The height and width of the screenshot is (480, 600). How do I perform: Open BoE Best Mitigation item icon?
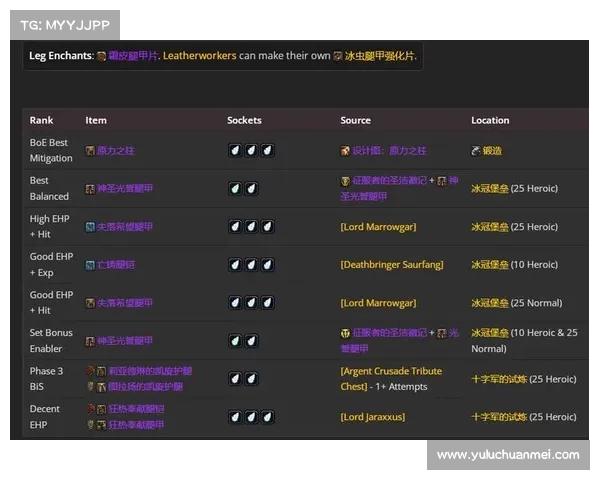(x=90, y=151)
